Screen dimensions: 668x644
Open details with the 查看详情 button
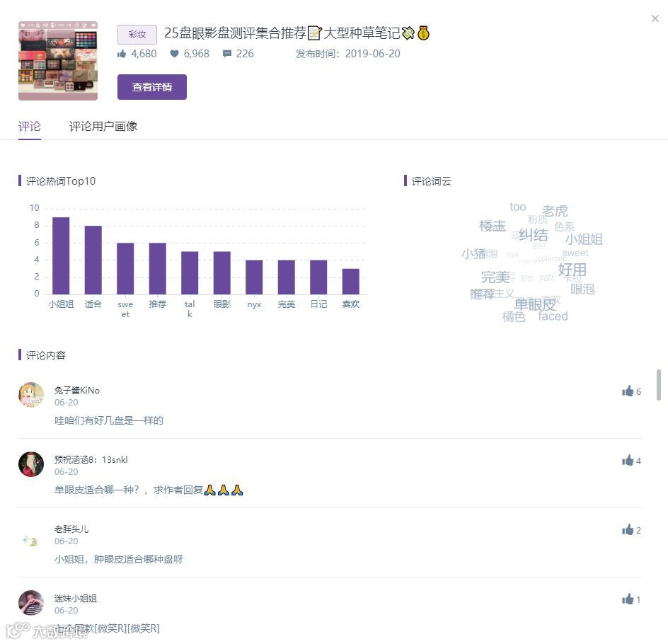(x=152, y=87)
